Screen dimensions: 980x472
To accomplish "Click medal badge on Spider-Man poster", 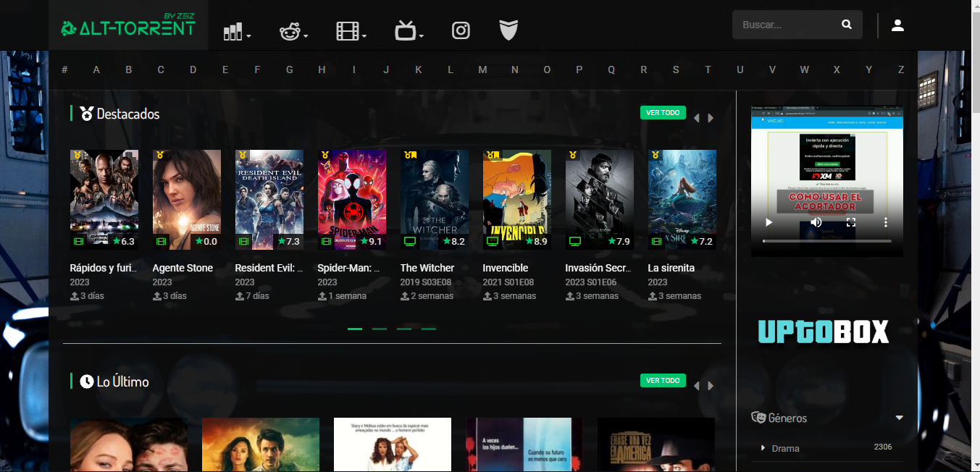I will (x=326, y=155).
